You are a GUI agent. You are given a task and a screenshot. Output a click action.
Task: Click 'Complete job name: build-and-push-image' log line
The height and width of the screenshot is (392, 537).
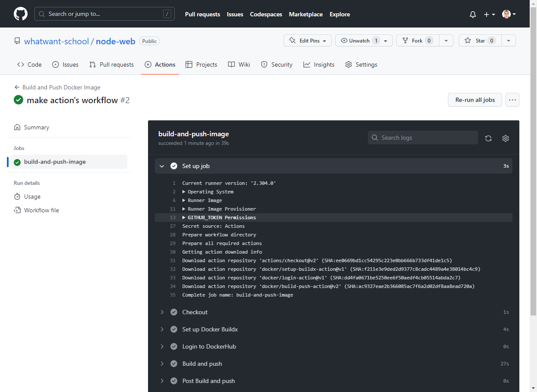click(238, 295)
